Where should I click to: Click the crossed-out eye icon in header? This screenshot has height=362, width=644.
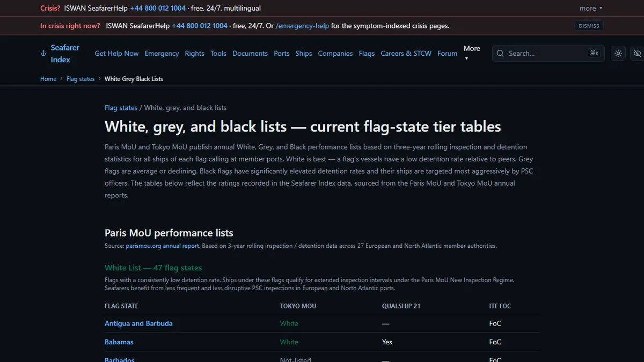coord(637,53)
